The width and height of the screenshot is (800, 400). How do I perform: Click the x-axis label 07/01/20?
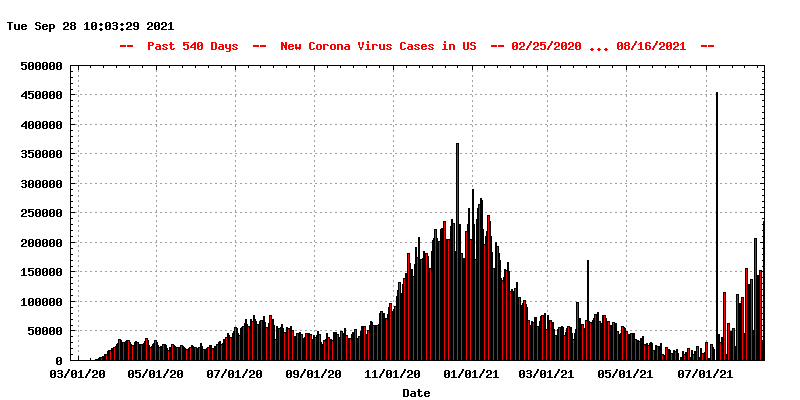tap(235, 374)
